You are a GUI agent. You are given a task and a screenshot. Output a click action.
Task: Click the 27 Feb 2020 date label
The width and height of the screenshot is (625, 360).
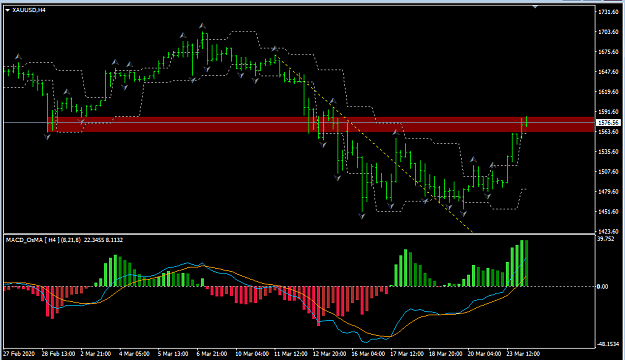(19, 354)
